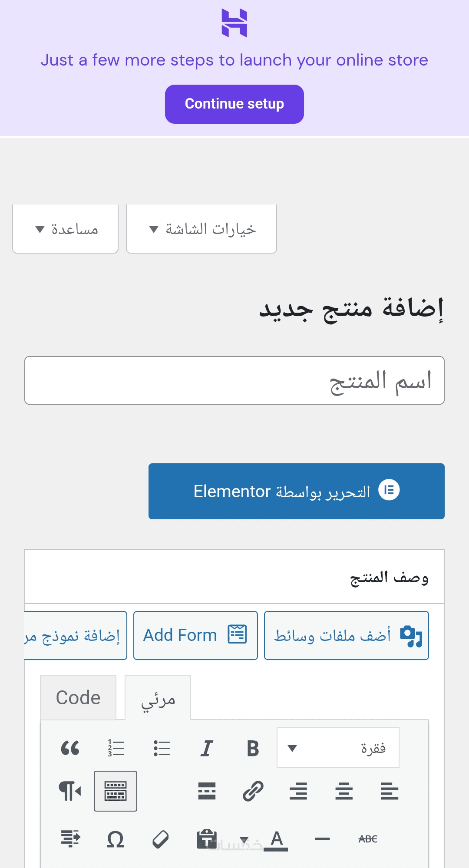The width and height of the screenshot is (469, 868).
Task: Open the فقرة paragraph format dropdown
Action: (338, 748)
